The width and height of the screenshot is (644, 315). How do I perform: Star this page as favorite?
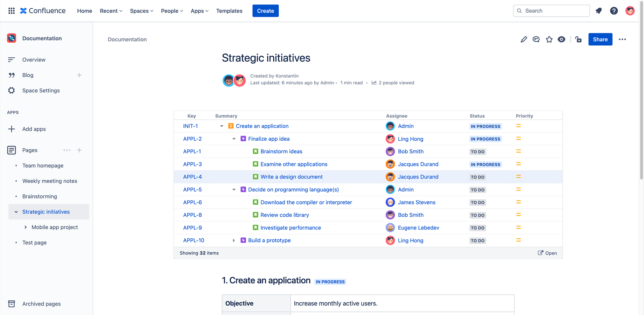[x=549, y=40]
